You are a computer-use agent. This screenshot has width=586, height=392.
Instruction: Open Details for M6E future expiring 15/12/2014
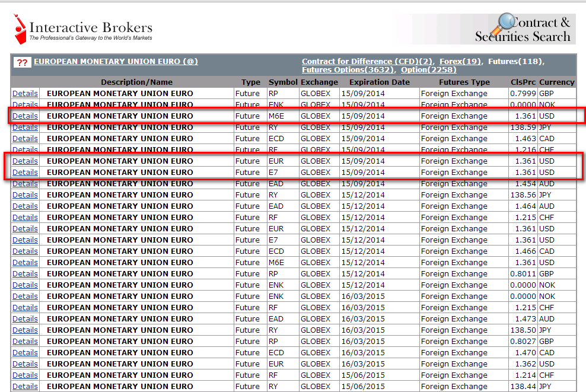pyautogui.click(x=25, y=262)
